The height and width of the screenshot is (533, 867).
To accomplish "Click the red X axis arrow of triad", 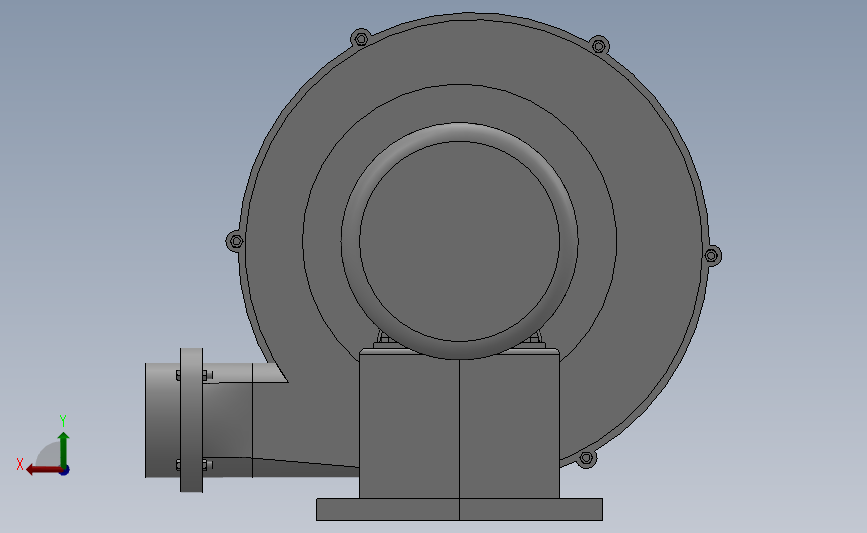I will point(43,470).
